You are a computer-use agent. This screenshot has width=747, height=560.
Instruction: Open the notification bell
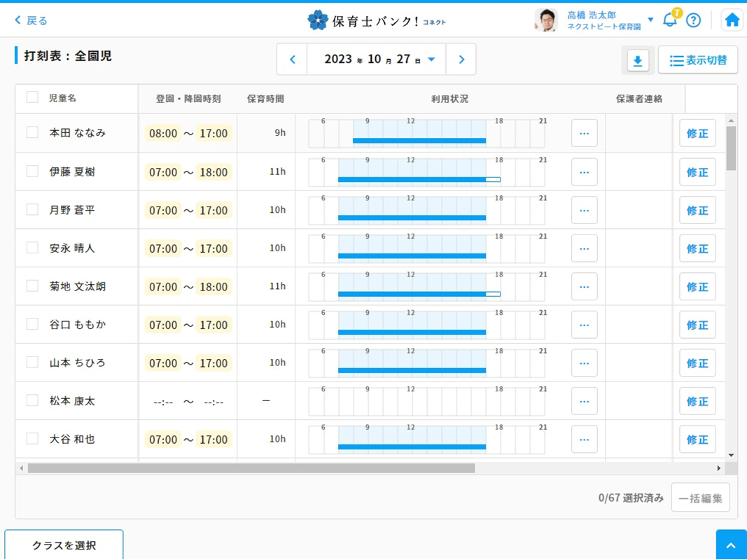click(x=669, y=20)
